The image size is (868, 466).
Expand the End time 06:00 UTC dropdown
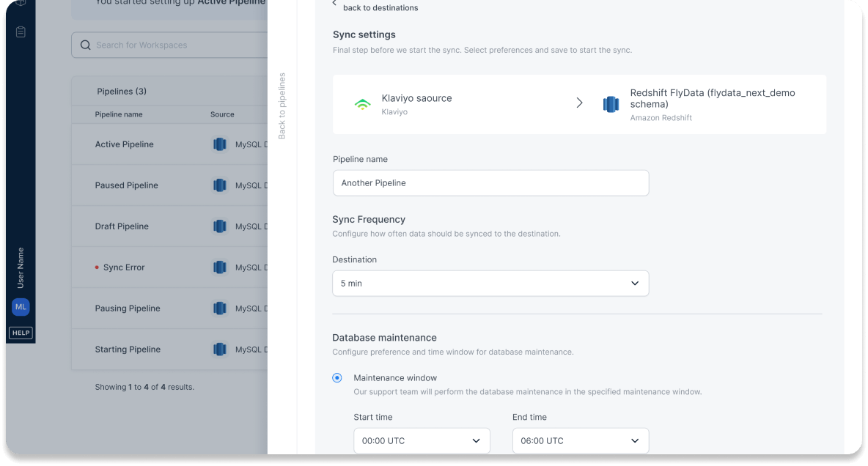click(580, 441)
